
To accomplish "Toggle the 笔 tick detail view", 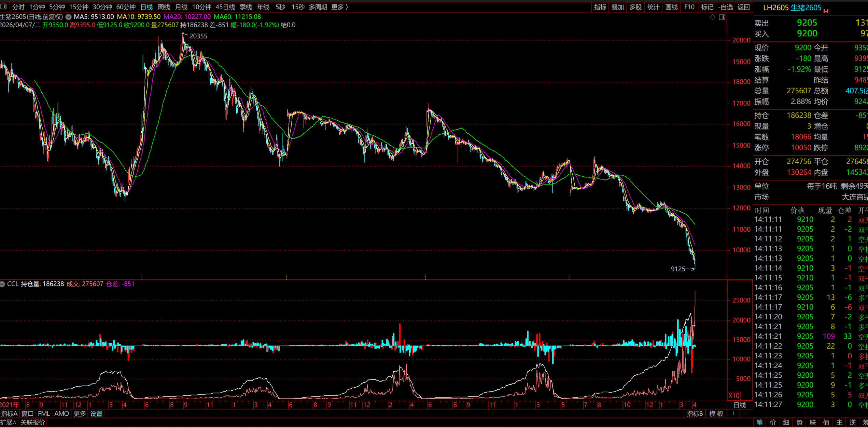I will [x=759, y=423].
